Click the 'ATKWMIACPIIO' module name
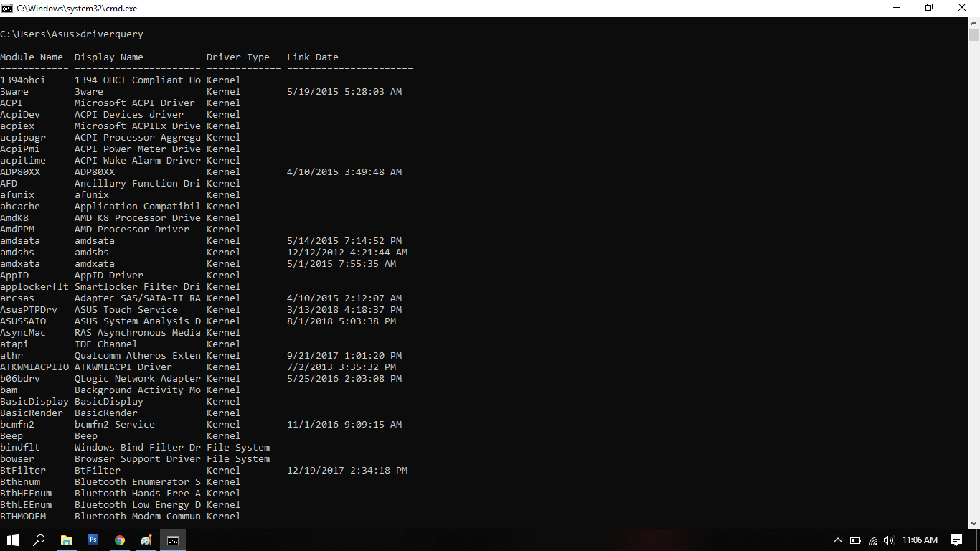Image resolution: width=980 pixels, height=551 pixels. (34, 367)
